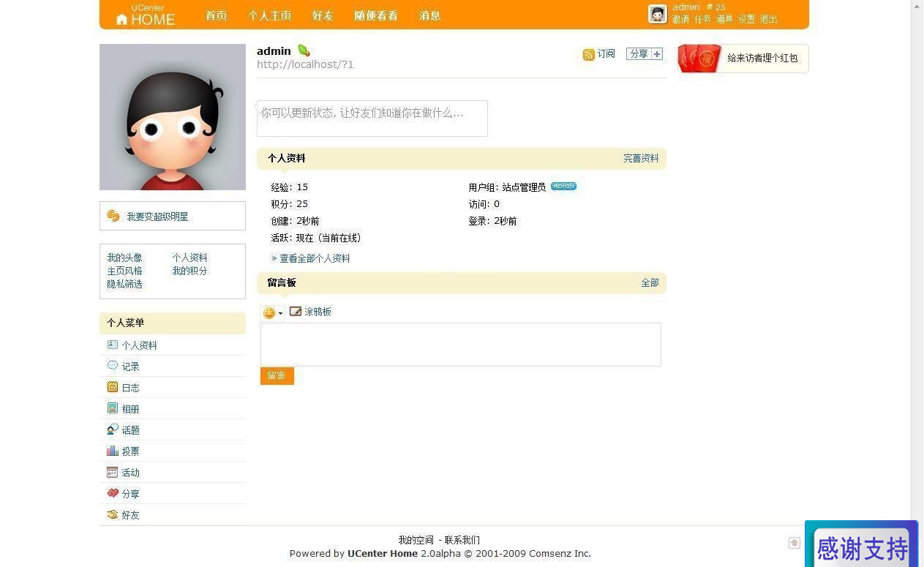Image resolution: width=924 pixels, height=567 pixels.
Task: Go to 首页 in top navigation
Action: pyautogui.click(x=217, y=15)
